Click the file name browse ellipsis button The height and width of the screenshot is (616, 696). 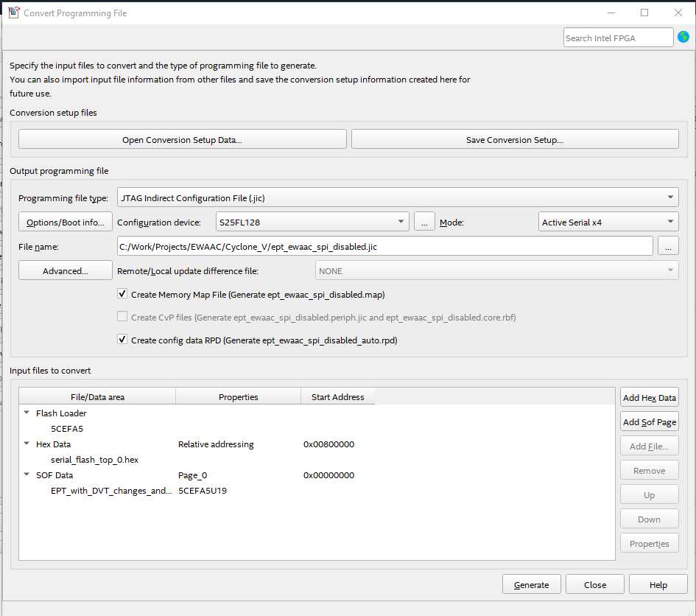pos(667,247)
